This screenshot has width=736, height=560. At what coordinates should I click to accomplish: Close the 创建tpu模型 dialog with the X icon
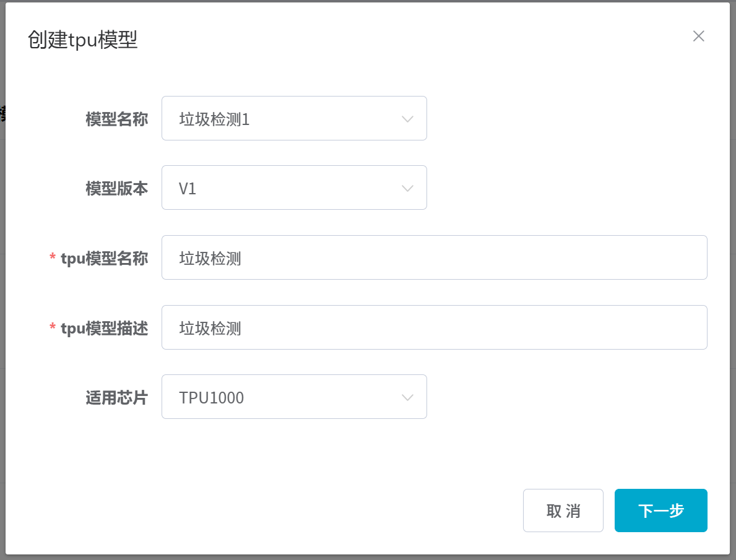[x=698, y=37]
